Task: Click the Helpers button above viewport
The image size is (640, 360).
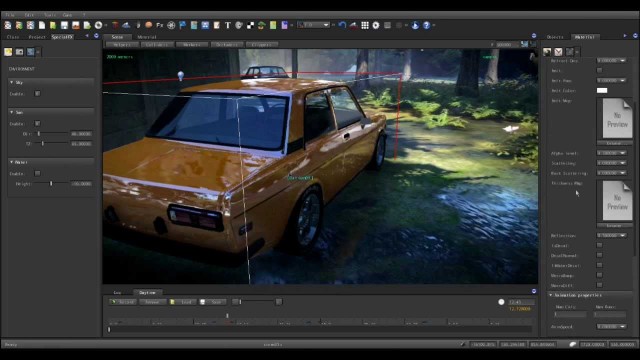Action: click(122, 44)
